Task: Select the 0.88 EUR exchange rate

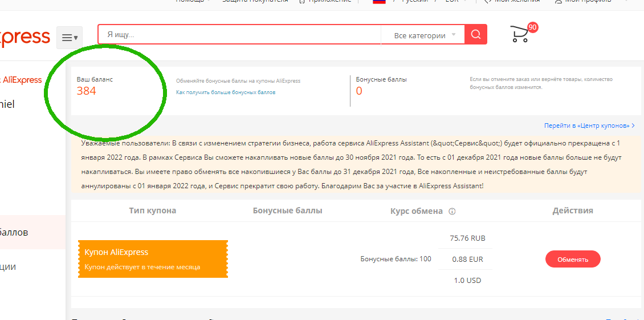Action: 467,260
